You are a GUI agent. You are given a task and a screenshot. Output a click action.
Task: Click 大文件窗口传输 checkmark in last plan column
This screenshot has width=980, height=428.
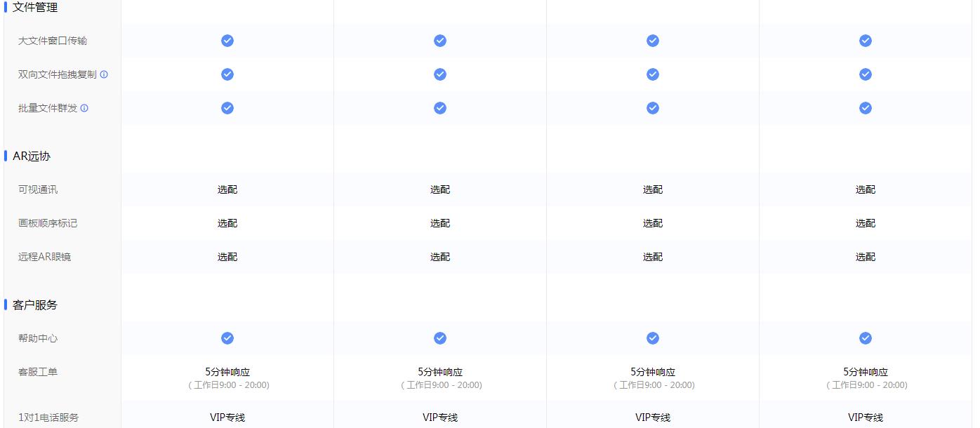click(x=866, y=41)
